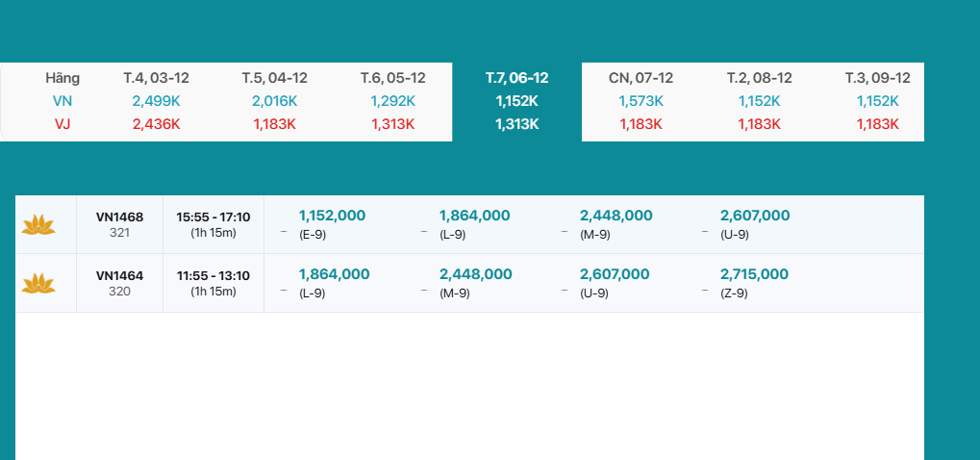Click flight number VN1464
The height and width of the screenshot is (460, 980).
[x=119, y=276]
